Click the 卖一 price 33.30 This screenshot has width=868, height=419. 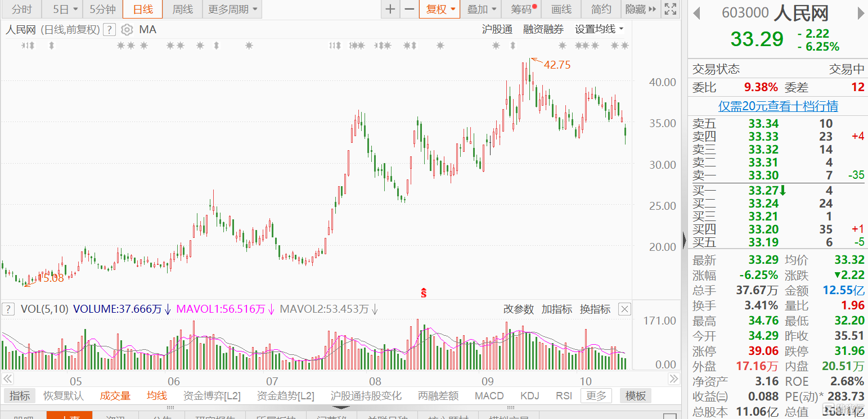[x=763, y=175]
